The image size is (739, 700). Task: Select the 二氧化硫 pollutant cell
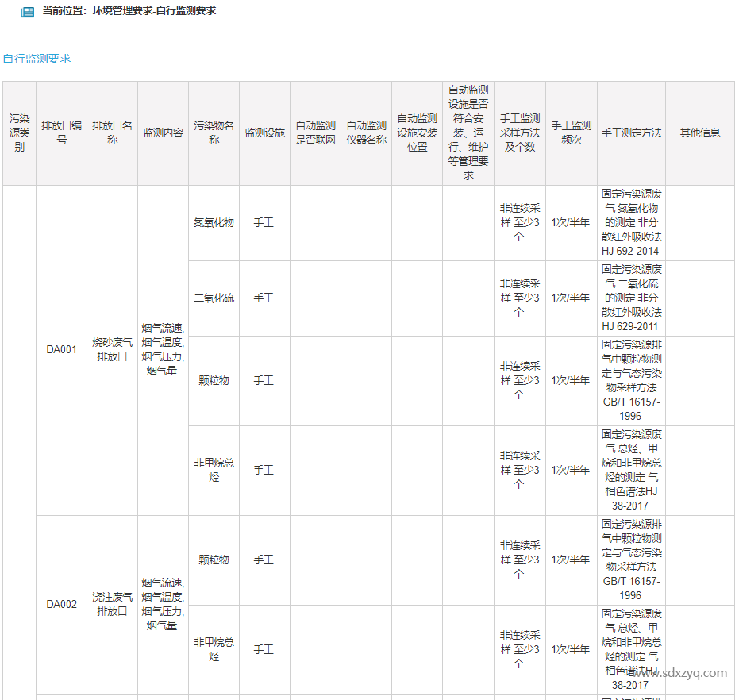pos(214,298)
